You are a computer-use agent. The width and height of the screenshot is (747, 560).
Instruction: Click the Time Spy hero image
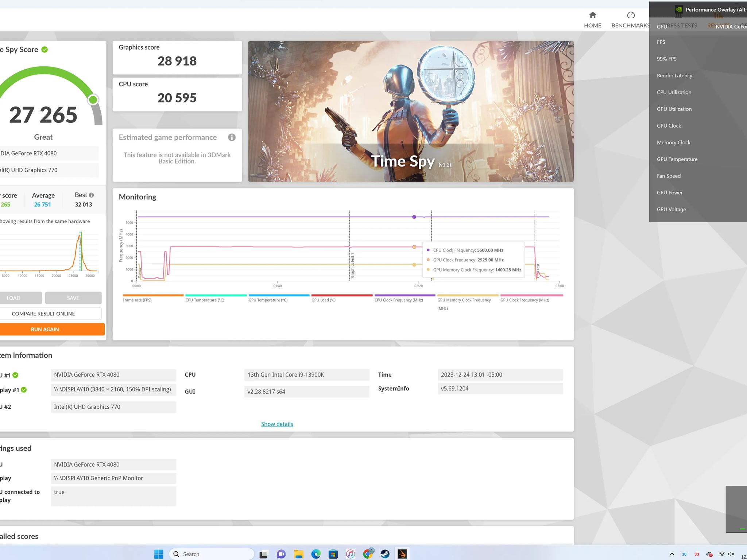411,111
